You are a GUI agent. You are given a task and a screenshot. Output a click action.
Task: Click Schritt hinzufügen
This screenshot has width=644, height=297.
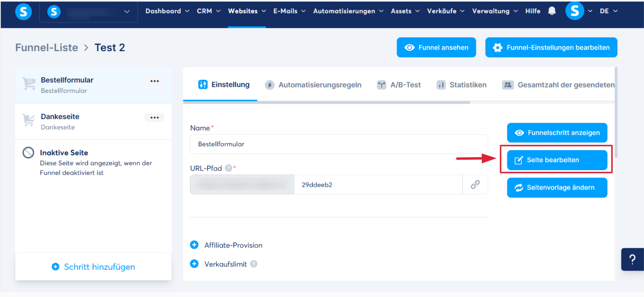tap(94, 267)
